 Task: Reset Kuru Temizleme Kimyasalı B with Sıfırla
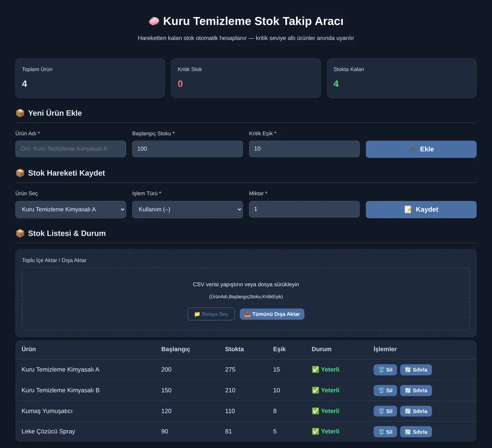[416, 391]
